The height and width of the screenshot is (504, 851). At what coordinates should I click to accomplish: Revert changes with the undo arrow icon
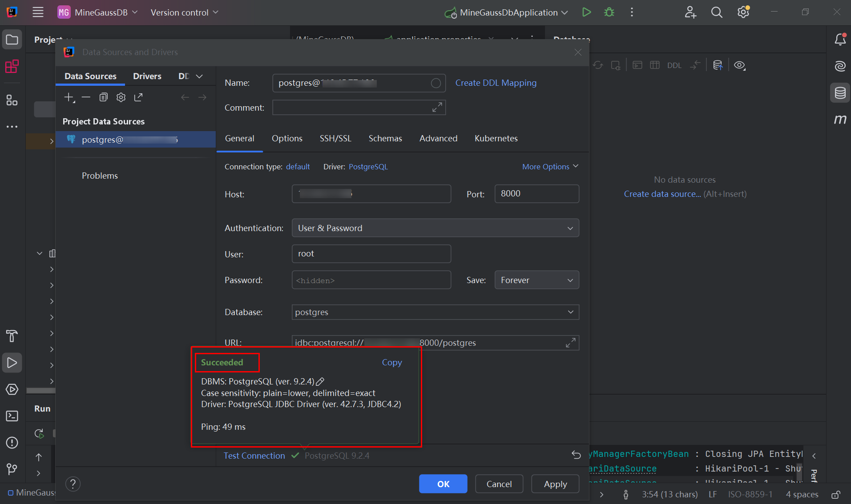pos(576,455)
